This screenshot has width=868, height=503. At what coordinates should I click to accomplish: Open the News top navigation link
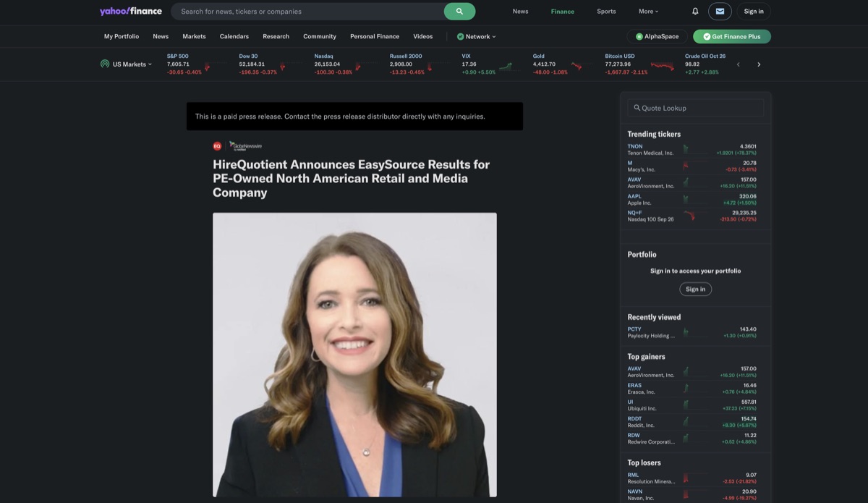520,12
